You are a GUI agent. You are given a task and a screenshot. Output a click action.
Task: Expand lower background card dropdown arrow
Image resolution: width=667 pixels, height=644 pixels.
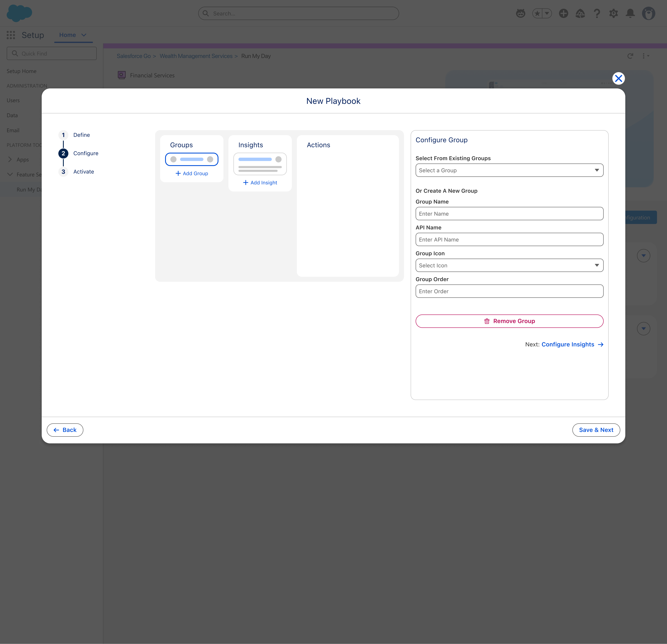point(643,329)
